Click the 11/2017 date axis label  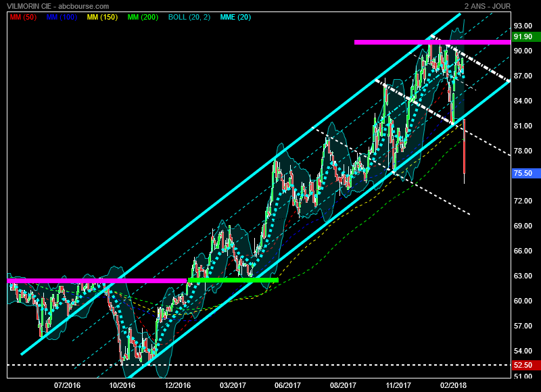pos(398,385)
